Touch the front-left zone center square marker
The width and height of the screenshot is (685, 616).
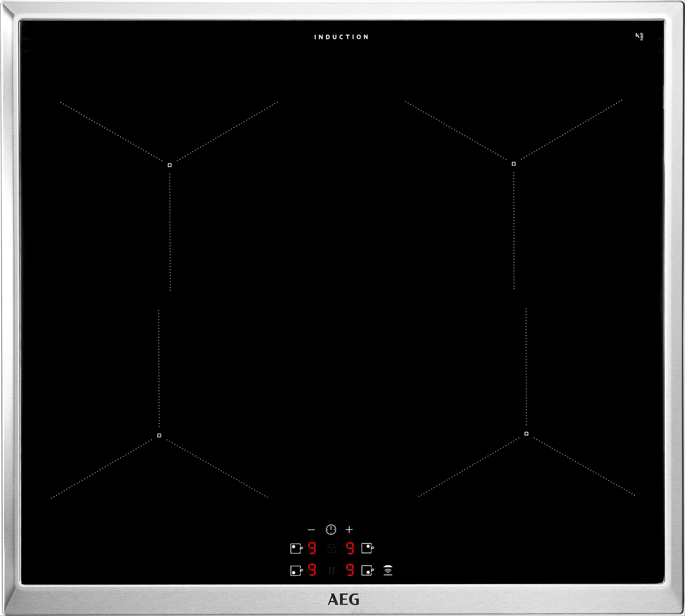pyautogui.click(x=159, y=436)
